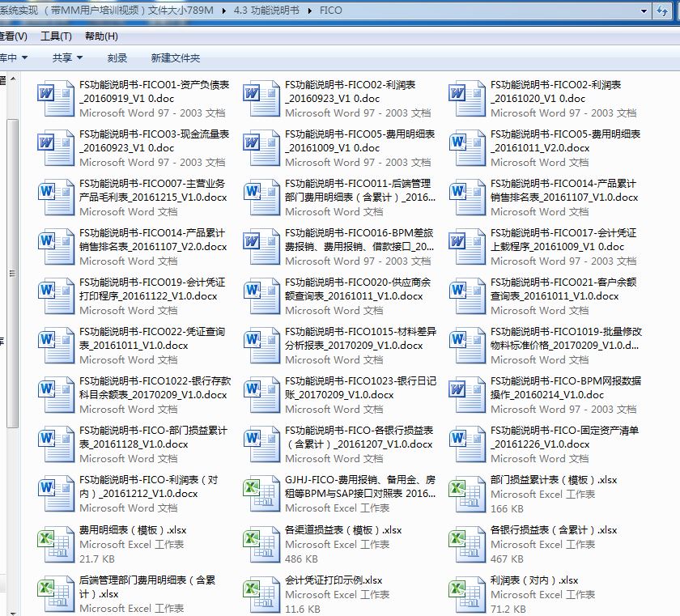Select file name FICO-部门损益累计表_20161128_V1.0.docx

coord(153,437)
